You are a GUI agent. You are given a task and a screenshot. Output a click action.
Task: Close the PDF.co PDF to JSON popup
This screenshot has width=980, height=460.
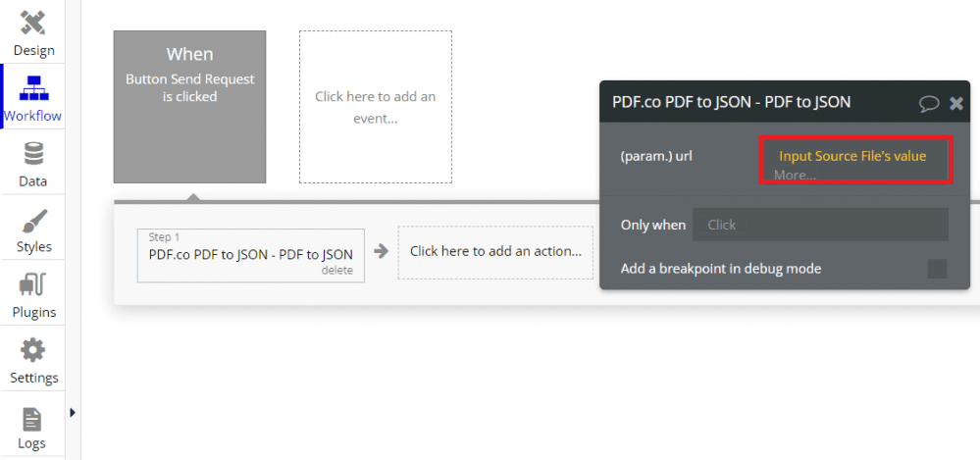click(956, 103)
